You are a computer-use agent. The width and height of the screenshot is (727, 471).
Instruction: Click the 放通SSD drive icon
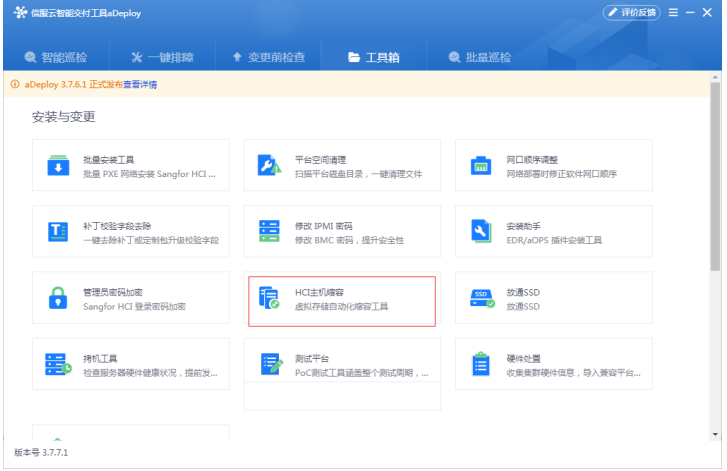click(x=482, y=298)
